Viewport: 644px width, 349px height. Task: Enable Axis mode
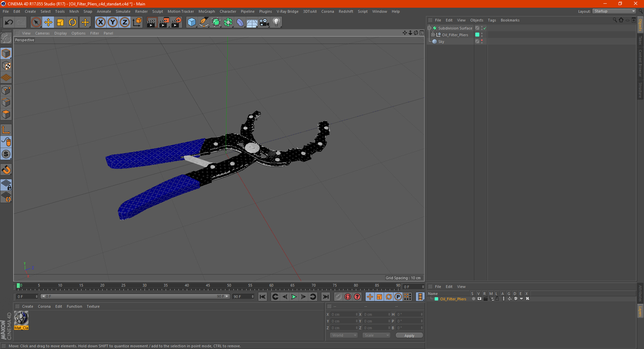click(6, 130)
